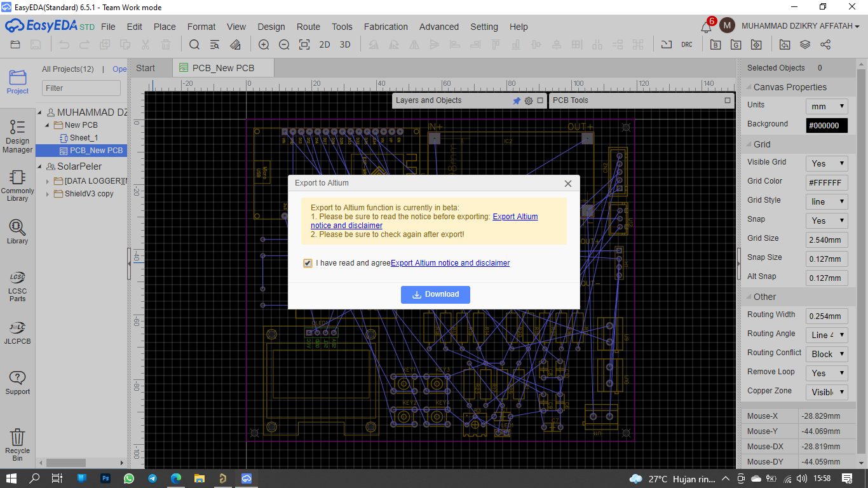Open Library in left sidebar
Screen dimensions: 868x488
point(18,232)
